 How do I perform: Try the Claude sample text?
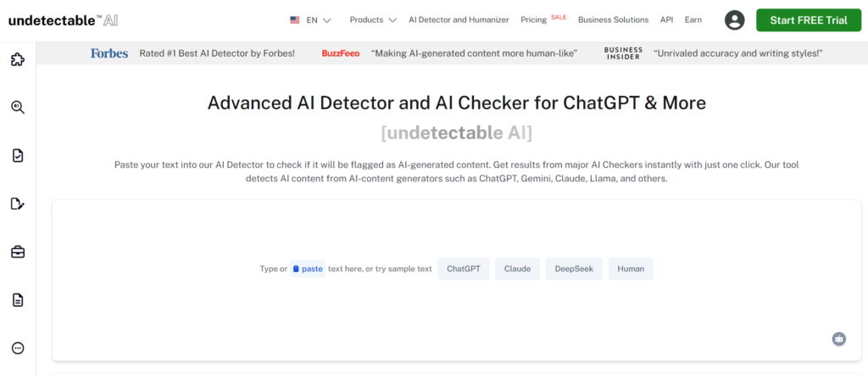[517, 269]
